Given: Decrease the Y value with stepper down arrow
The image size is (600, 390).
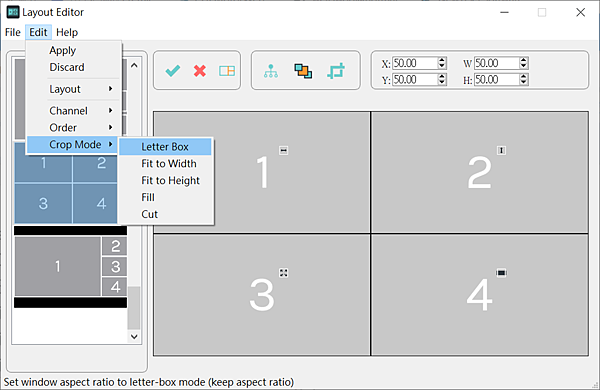Looking at the screenshot, I should click(x=442, y=83).
